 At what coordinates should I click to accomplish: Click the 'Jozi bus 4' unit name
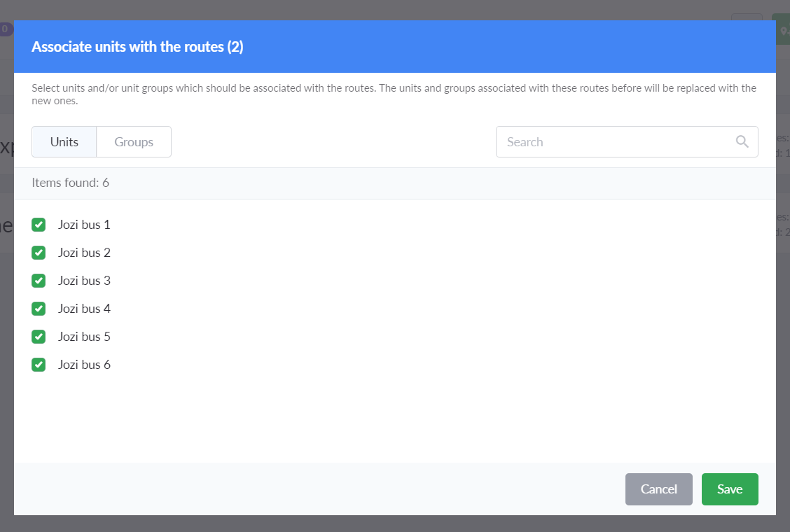click(84, 309)
